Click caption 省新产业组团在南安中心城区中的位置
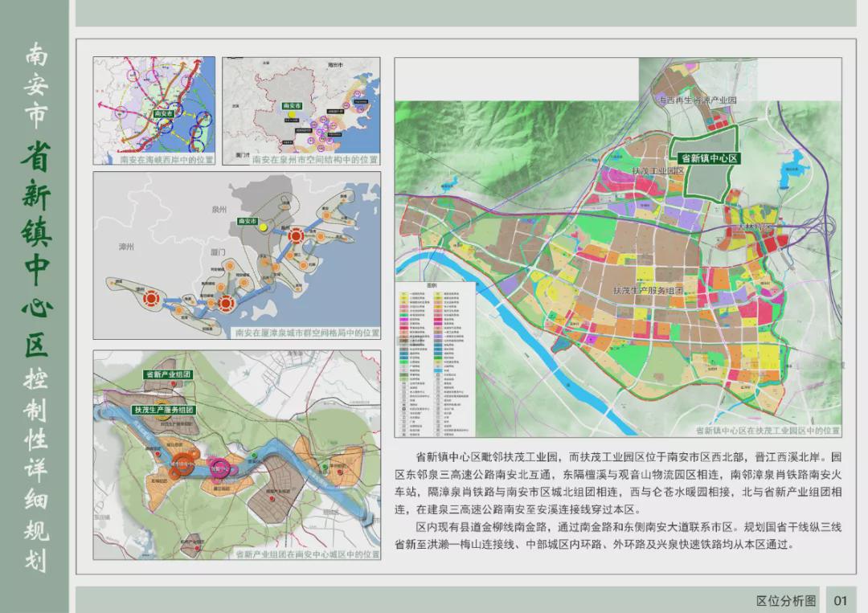The height and width of the screenshot is (613, 868). (x=307, y=554)
